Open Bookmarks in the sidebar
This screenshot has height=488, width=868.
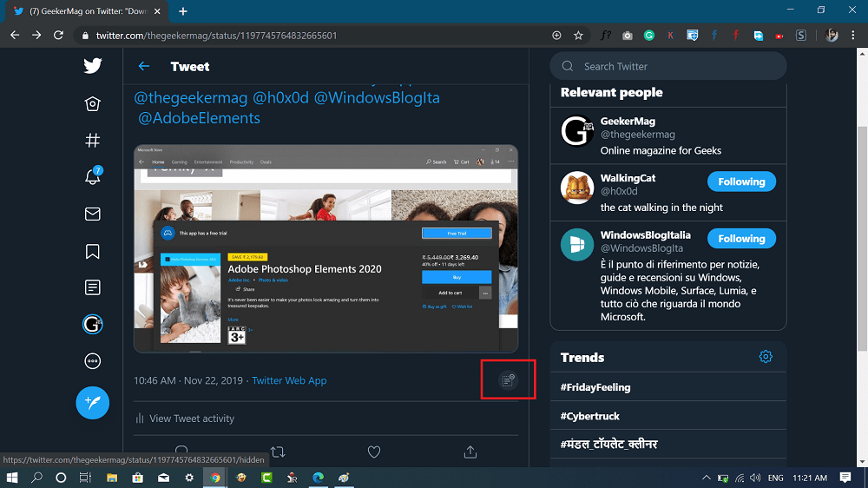pyautogui.click(x=93, y=252)
